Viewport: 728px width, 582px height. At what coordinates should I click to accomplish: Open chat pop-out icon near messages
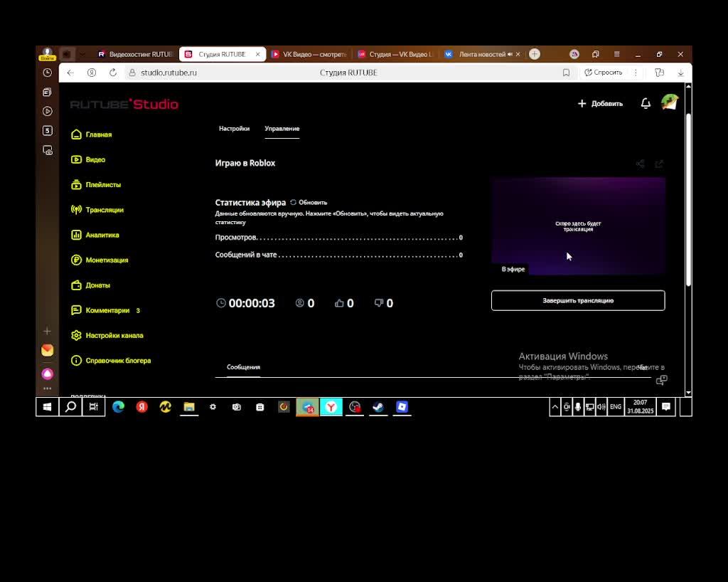pyautogui.click(x=662, y=380)
